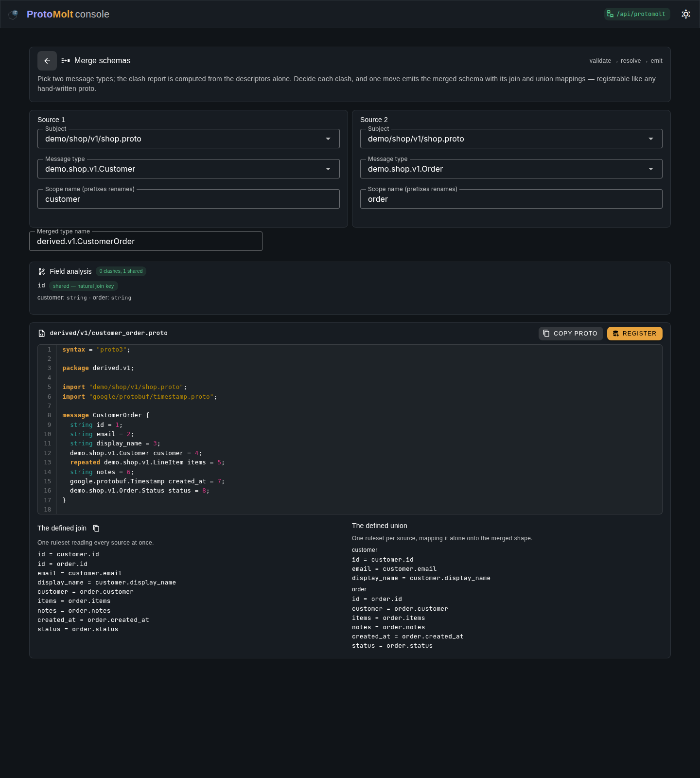Click the 'customer: string · order: string' line
The image size is (700, 778).
pos(84,298)
